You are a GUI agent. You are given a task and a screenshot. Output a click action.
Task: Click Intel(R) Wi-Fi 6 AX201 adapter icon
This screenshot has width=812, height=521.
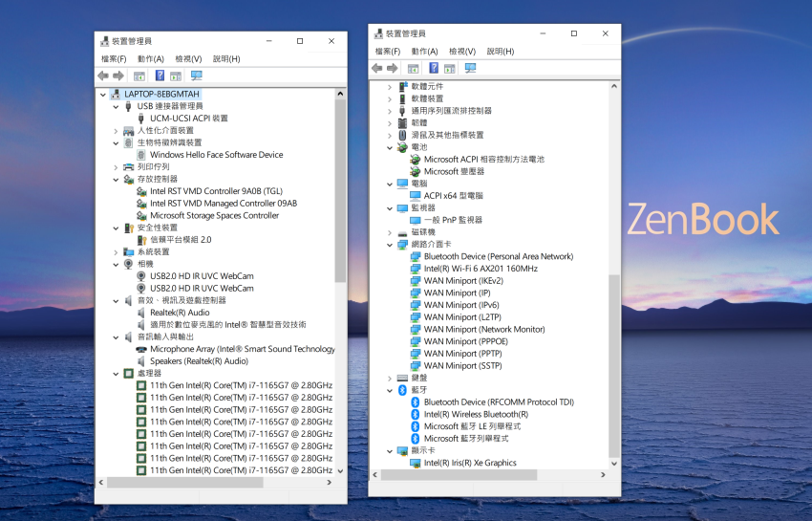[415, 269]
